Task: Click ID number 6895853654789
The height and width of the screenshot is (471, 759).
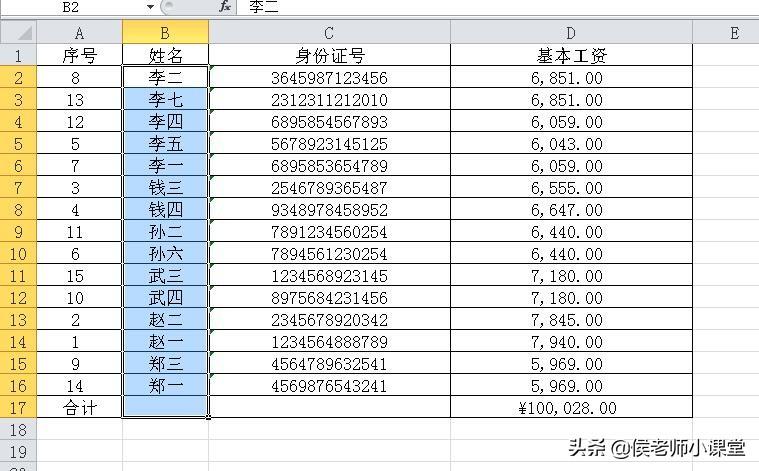Action: point(329,166)
